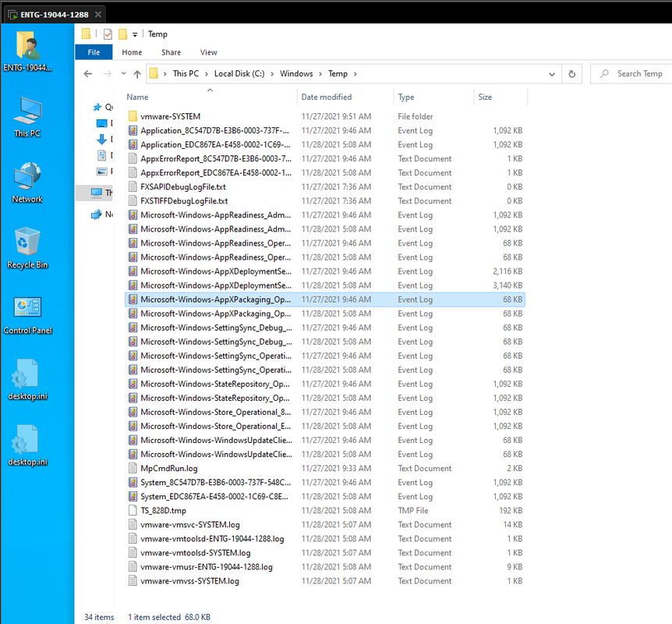The image size is (672, 624).
Task: Sort by Type column header
Action: tap(433, 97)
